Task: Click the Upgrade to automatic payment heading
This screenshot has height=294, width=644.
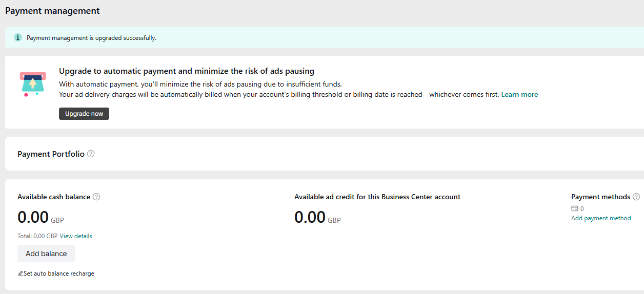Action: (187, 71)
